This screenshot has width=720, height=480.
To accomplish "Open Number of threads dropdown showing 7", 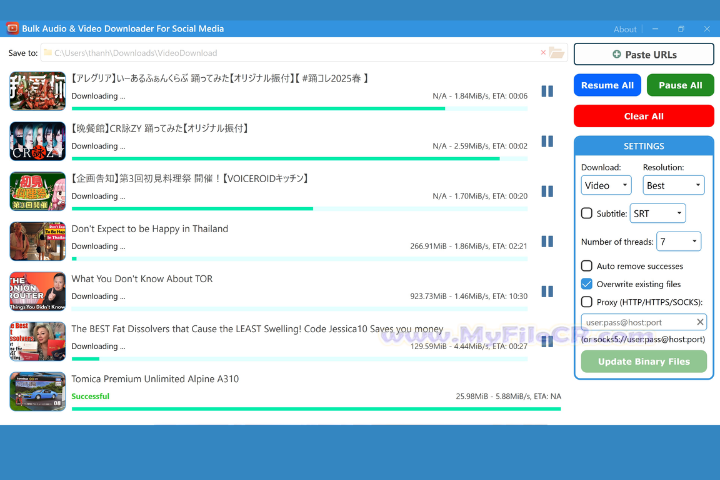I will (x=679, y=241).
